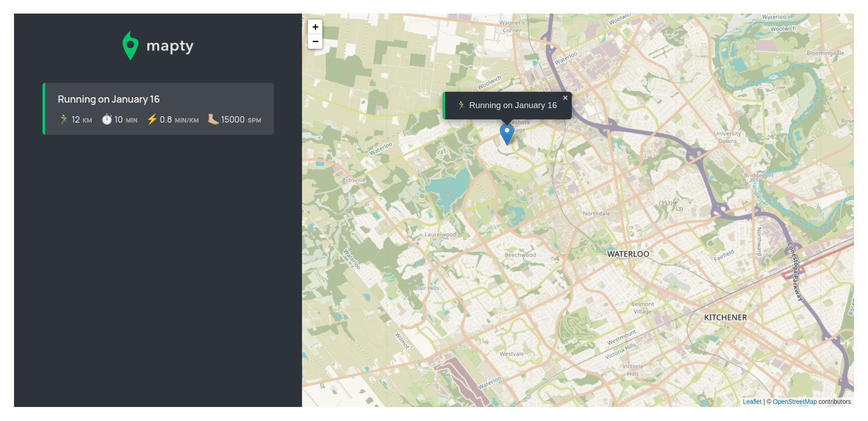Click the stopwatch icon beside 10 MIN

click(x=107, y=119)
